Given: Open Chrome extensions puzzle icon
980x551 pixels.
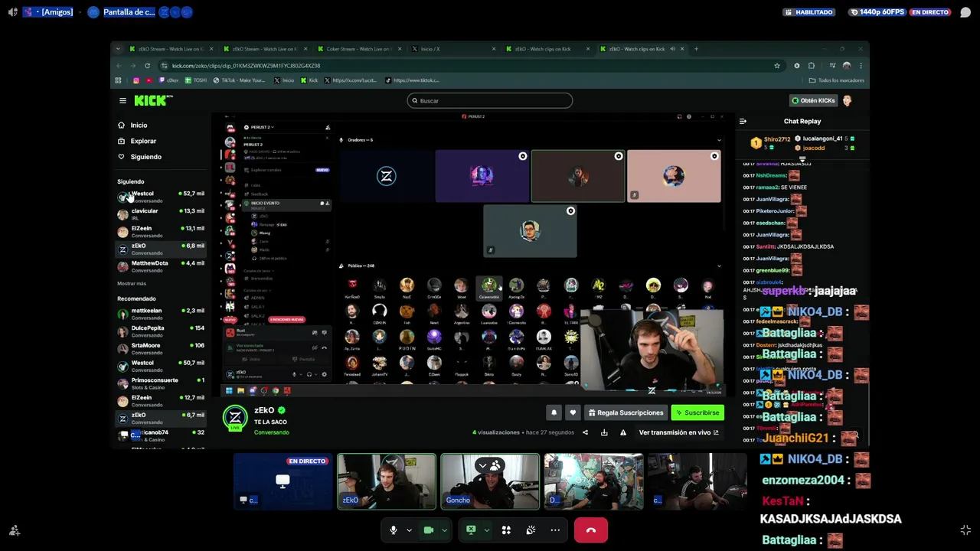Looking at the screenshot, I should 812,66.
